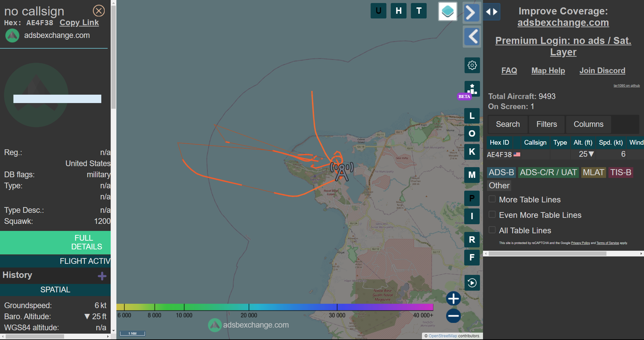The image size is (644, 340).
Task: Sort table by Type column
Action: 560,142
